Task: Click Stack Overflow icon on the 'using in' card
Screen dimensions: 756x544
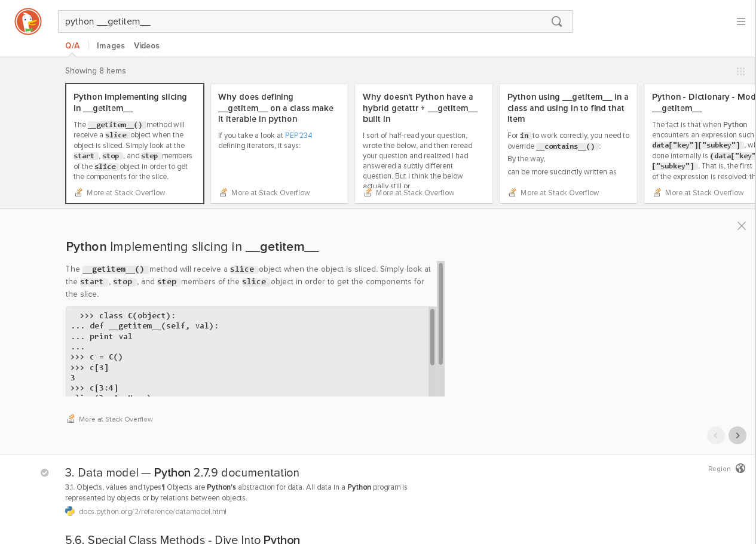Action: tap(512, 192)
